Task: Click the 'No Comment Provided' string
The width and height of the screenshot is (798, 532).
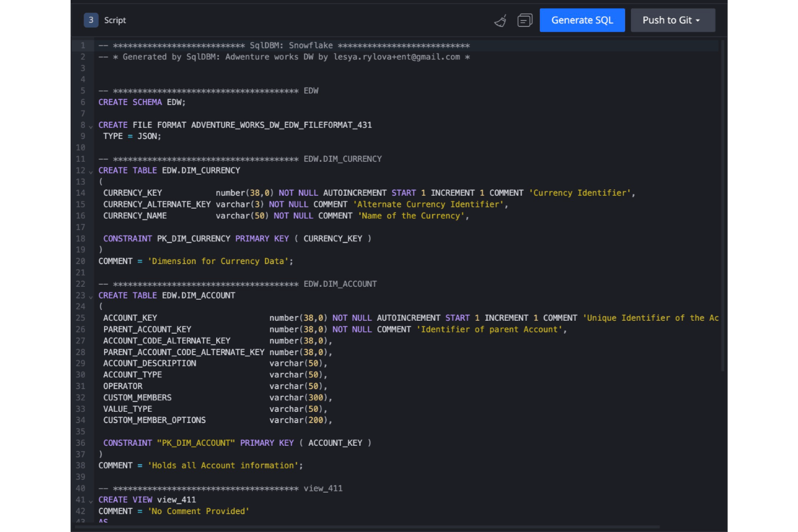Action: point(198,511)
